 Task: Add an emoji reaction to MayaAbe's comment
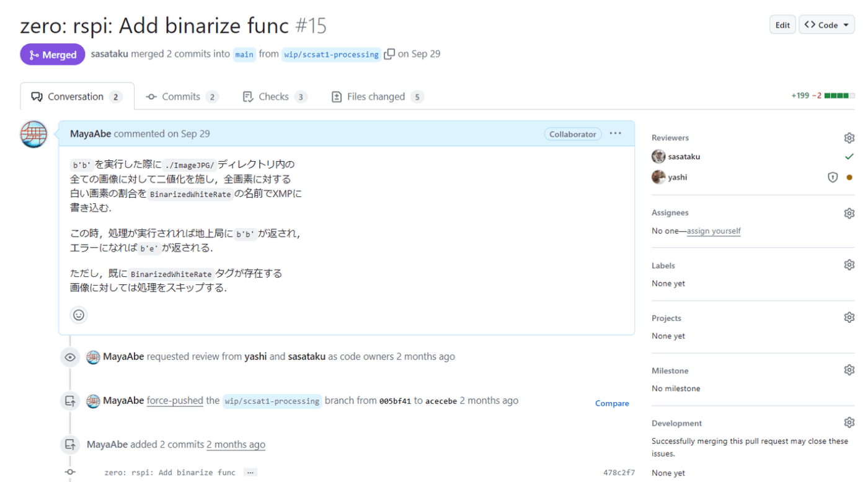(x=79, y=315)
